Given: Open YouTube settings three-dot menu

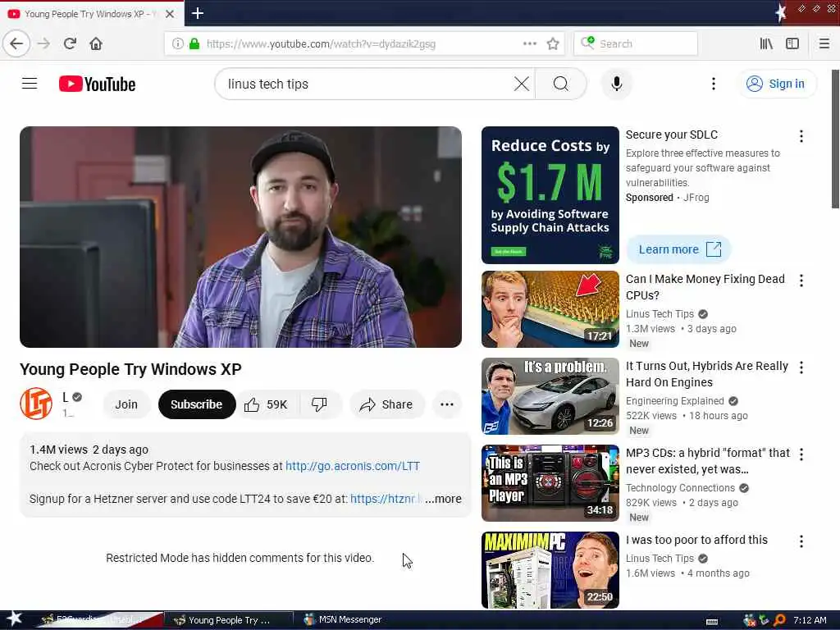Looking at the screenshot, I should [x=713, y=84].
